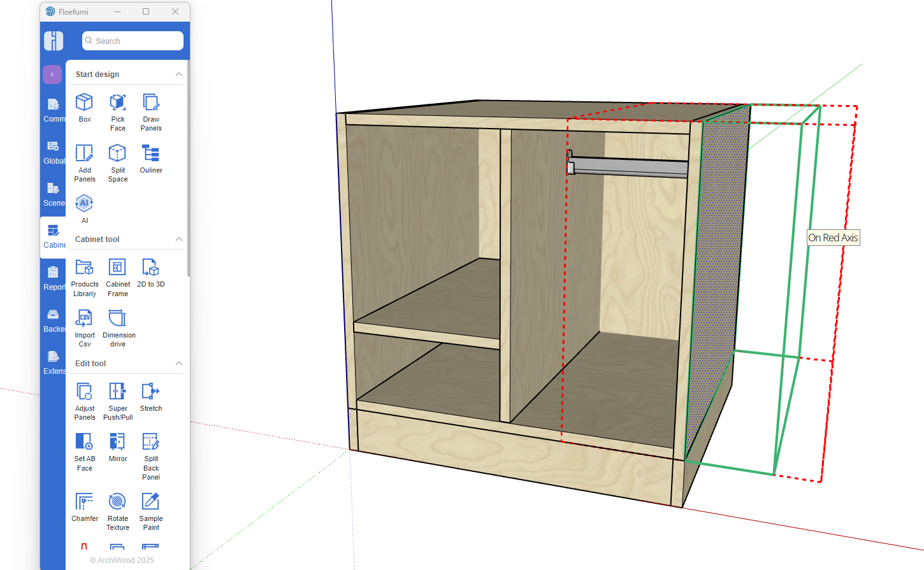Image resolution: width=924 pixels, height=570 pixels.
Task: Use the Sample Paint tool
Action: click(x=151, y=511)
